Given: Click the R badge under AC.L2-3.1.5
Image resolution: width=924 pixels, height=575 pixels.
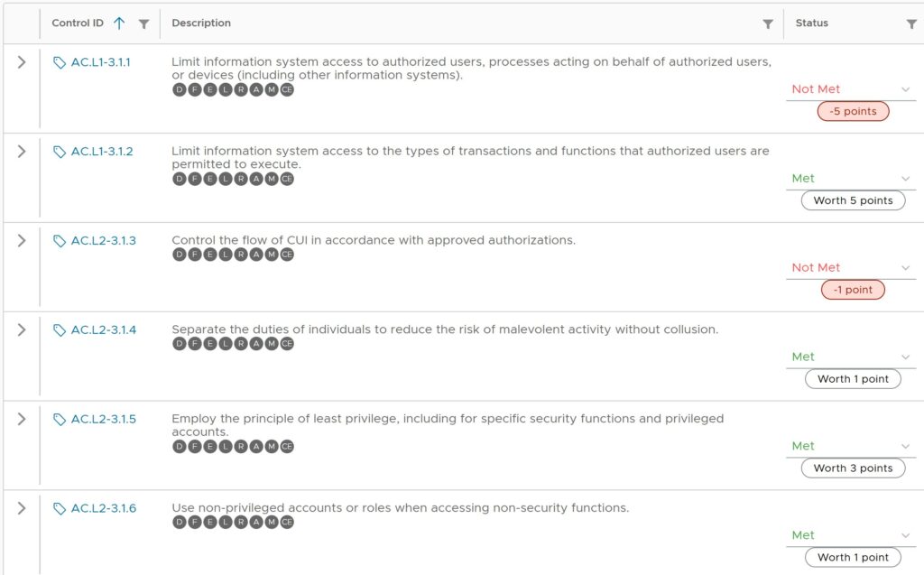Looking at the screenshot, I should (x=241, y=447).
